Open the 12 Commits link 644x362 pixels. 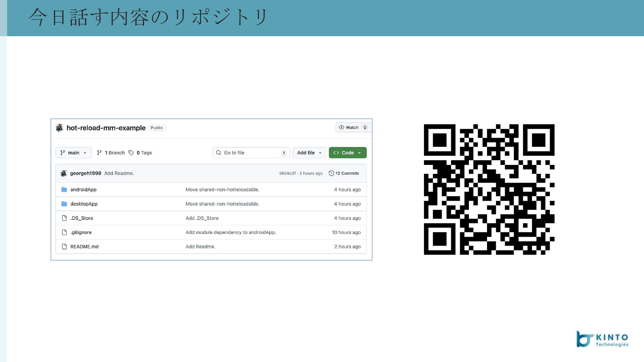(347, 173)
